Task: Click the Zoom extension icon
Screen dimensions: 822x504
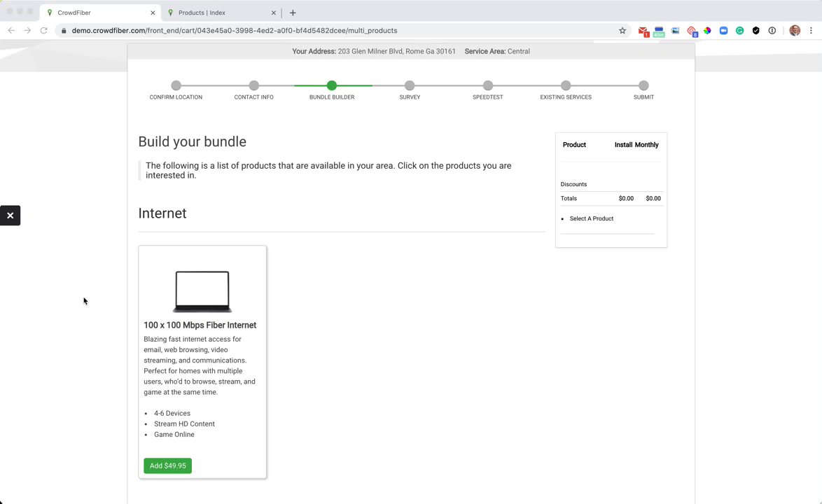Action: [x=723, y=31]
